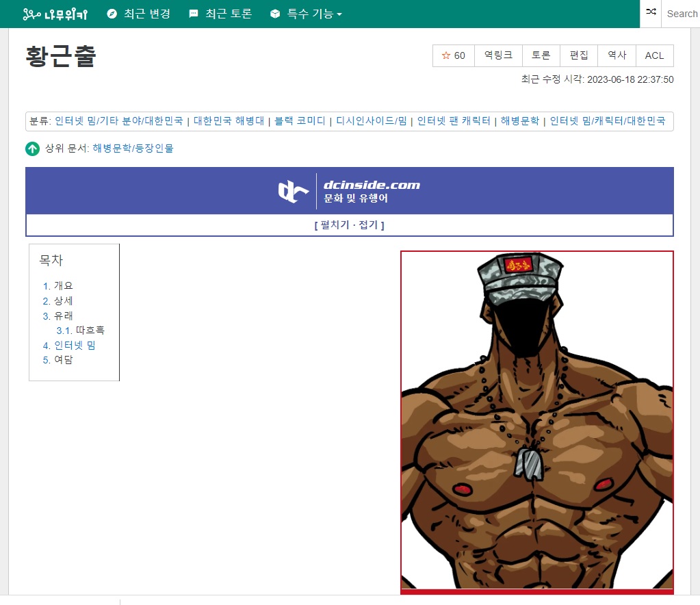This screenshot has height=605, width=700.
Task: Open the 최근 토론 menu item
Action: tap(229, 14)
